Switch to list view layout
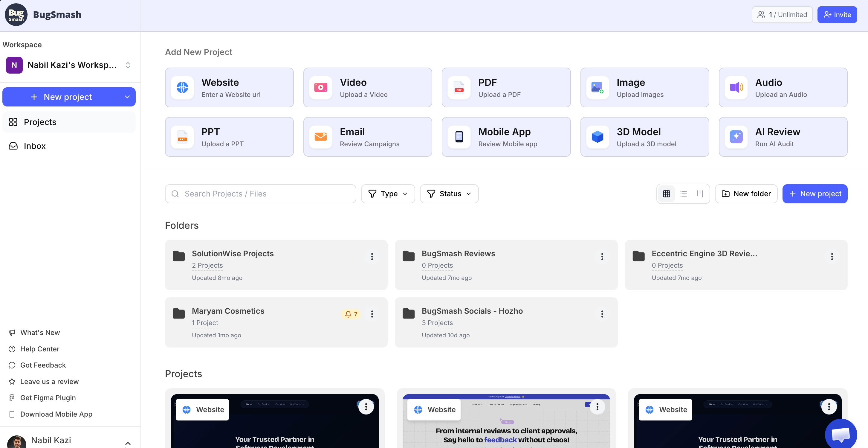Viewport: 868px width, 448px height. tap(683, 194)
